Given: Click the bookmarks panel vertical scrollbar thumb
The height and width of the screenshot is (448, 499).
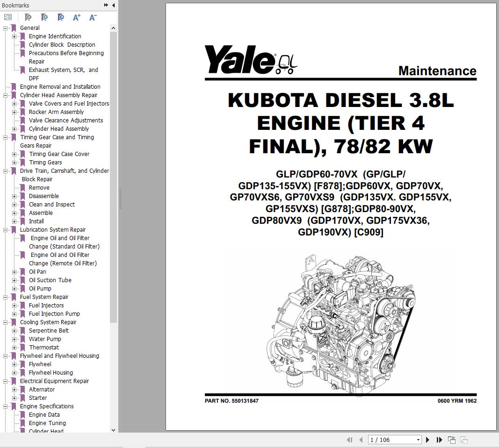Looking at the screenshot, I should 113,177.
